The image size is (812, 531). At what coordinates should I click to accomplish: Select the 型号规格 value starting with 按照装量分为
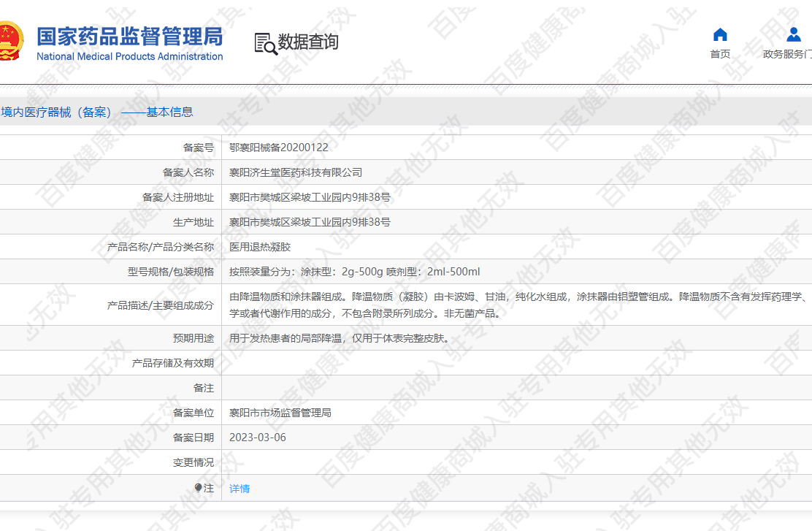pyautogui.click(x=355, y=272)
